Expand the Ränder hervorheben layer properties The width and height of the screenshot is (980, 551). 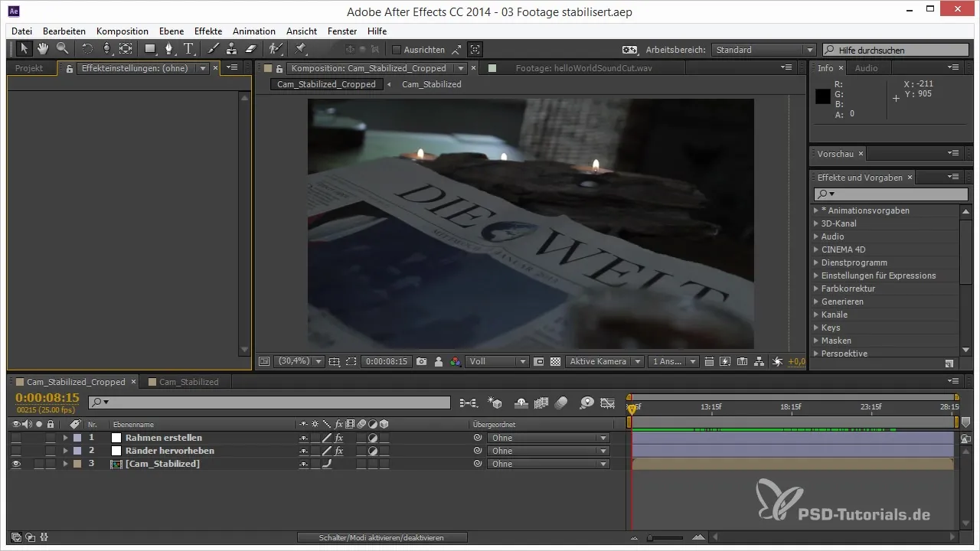pos(65,451)
